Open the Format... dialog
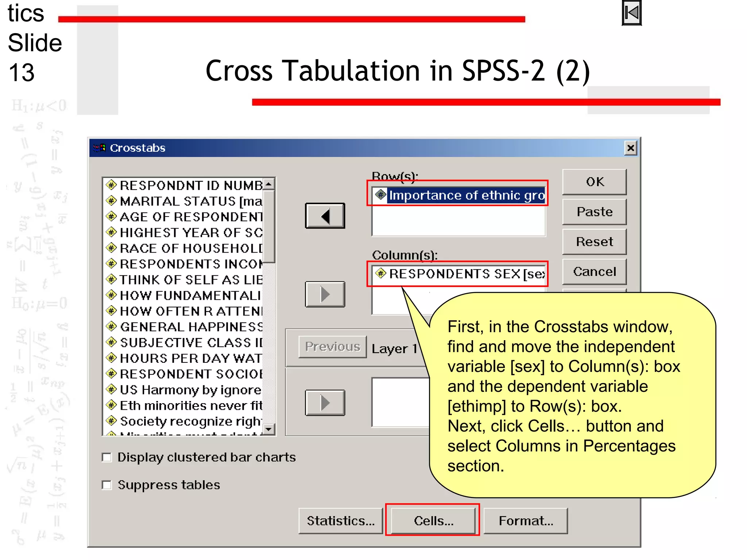 tap(526, 521)
